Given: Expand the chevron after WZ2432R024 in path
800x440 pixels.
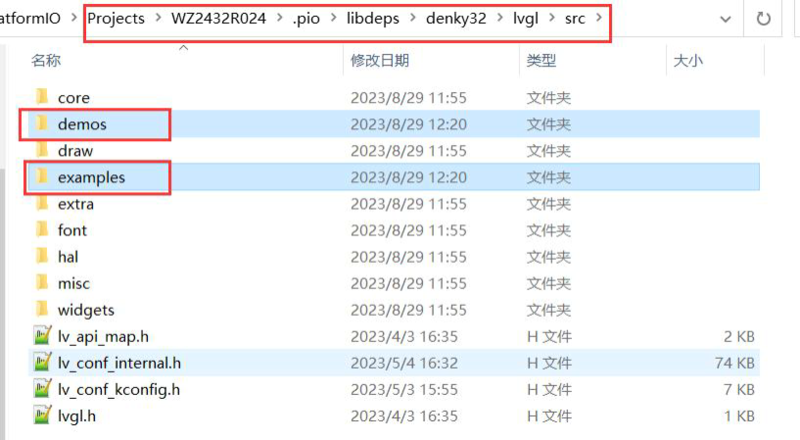Looking at the screenshot, I should tap(280, 18).
